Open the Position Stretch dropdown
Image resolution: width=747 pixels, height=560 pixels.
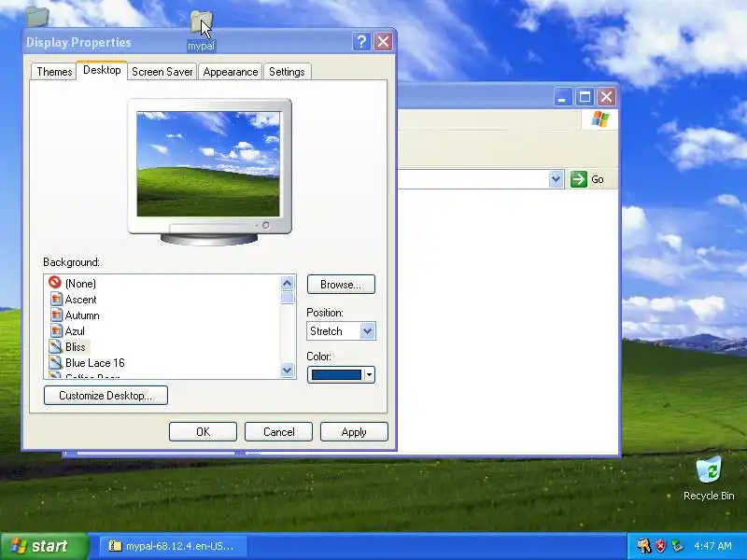click(341, 331)
